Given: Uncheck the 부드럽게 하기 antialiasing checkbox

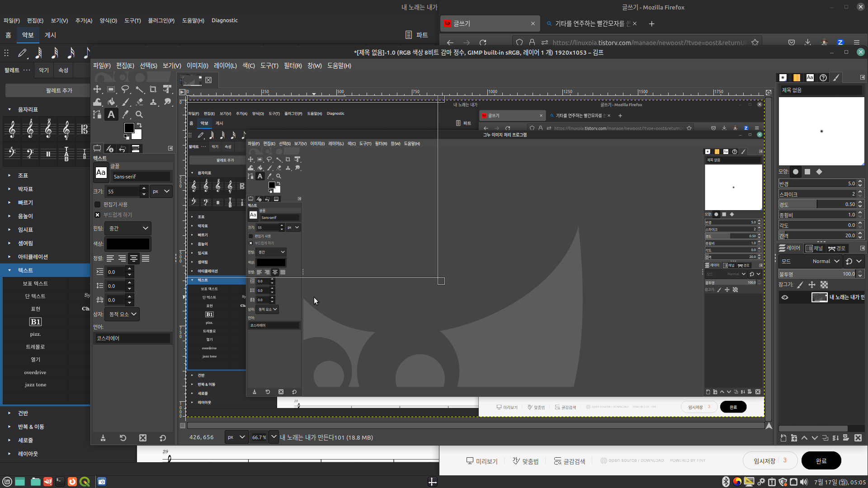Looking at the screenshot, I should (x=98, y=215).
